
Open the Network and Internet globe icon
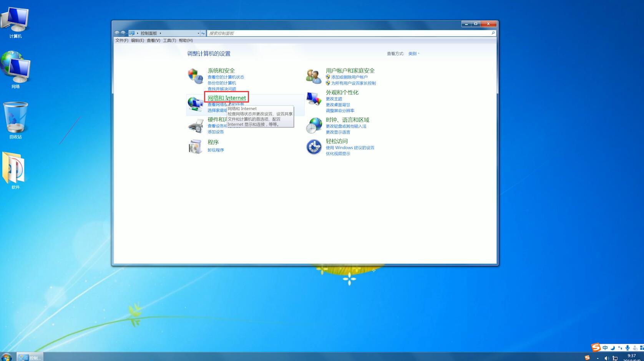click(x=195, y=104)
